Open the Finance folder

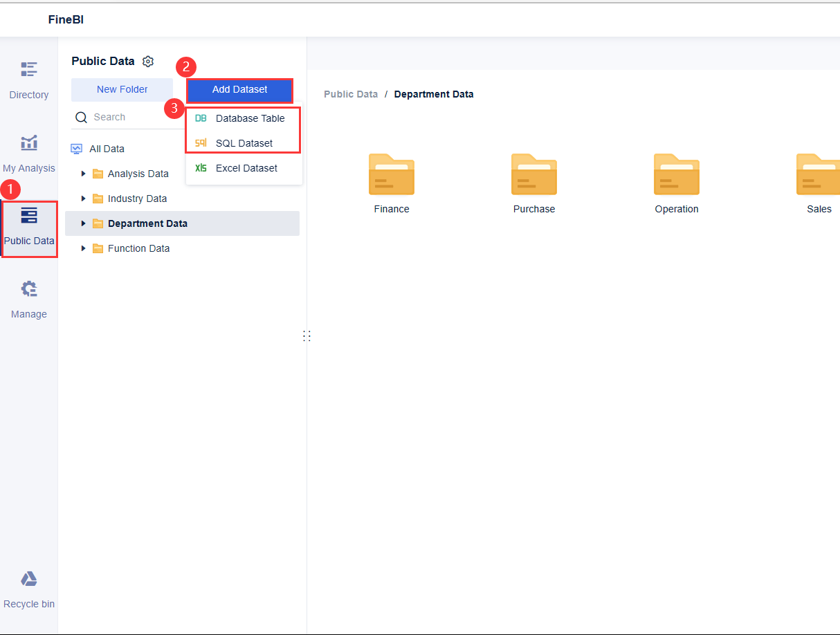pyautogui.click(x=392, y=174)
